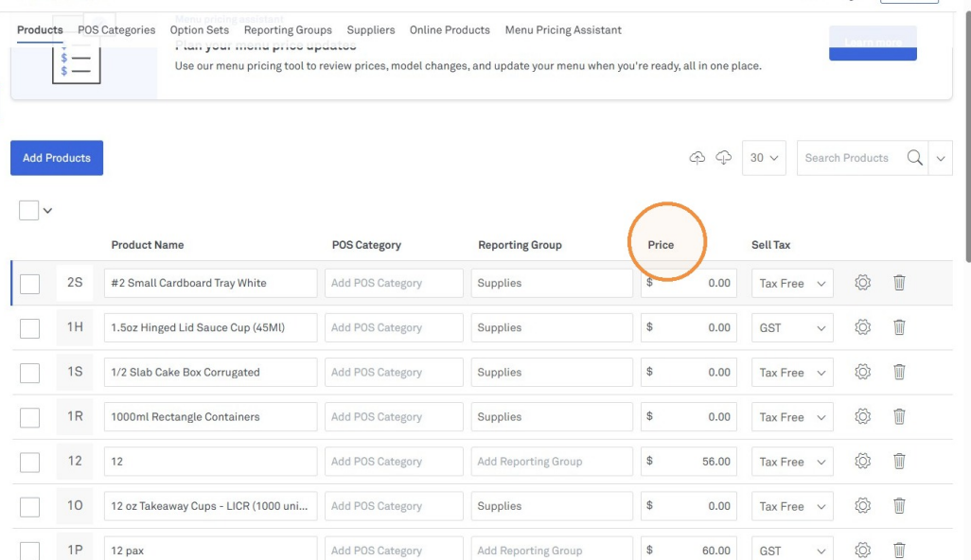
Task: Edit the 56.00 price field
Action: [x=689, y=461]
